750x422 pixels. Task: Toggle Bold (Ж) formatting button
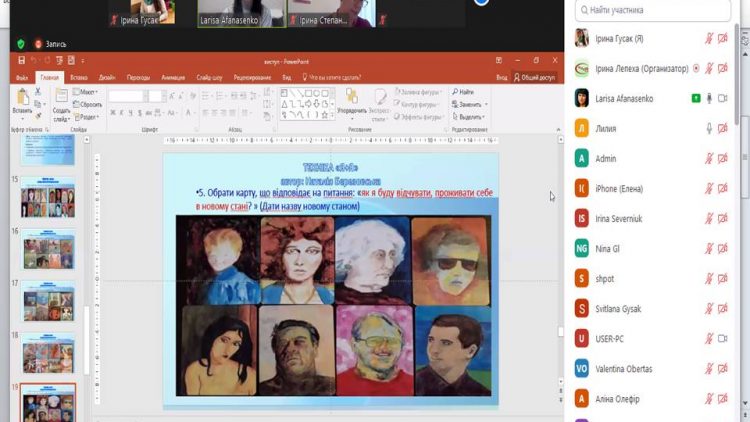click(x=113, y=112)
